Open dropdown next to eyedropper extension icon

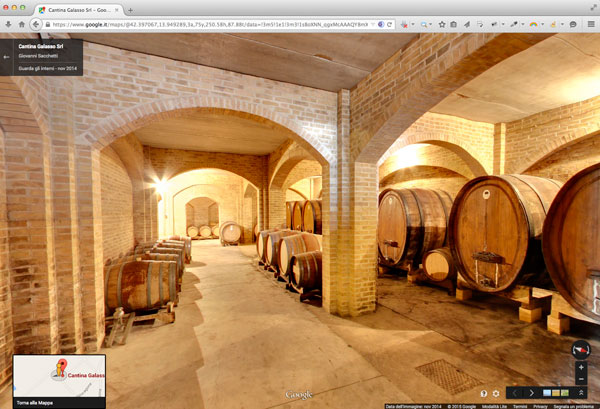[522, 24]
